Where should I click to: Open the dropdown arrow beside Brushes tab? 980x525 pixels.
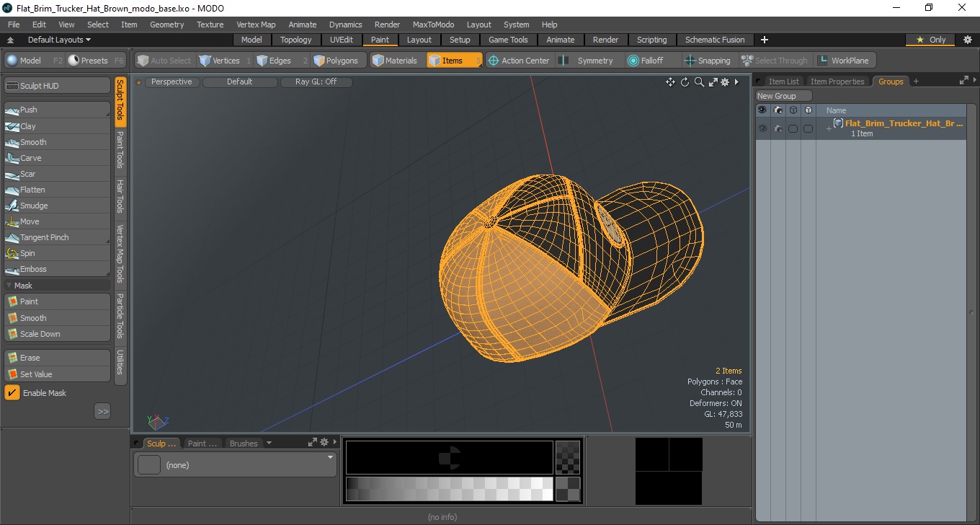pos(269,444)
